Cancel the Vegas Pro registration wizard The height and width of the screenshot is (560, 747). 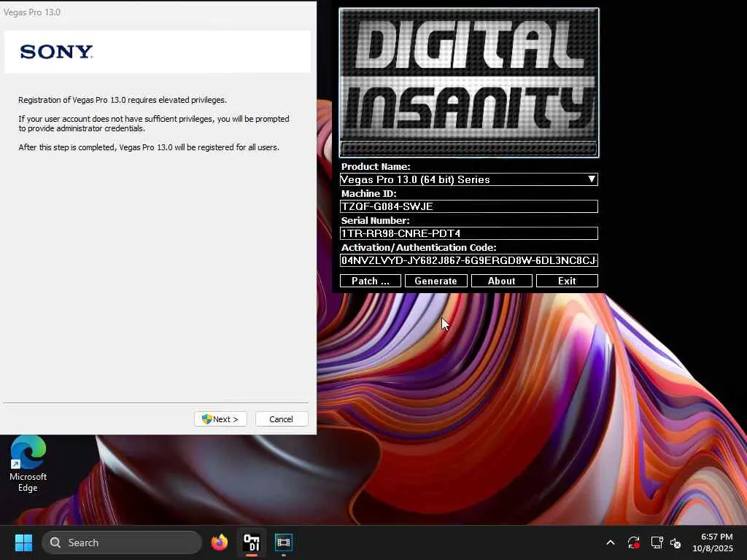[x=281, y=419]
